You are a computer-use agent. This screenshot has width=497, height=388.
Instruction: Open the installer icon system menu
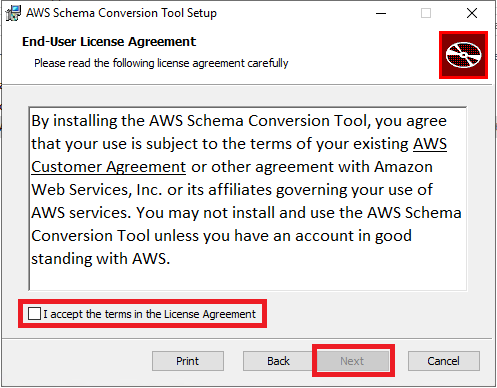coord(13,13)
